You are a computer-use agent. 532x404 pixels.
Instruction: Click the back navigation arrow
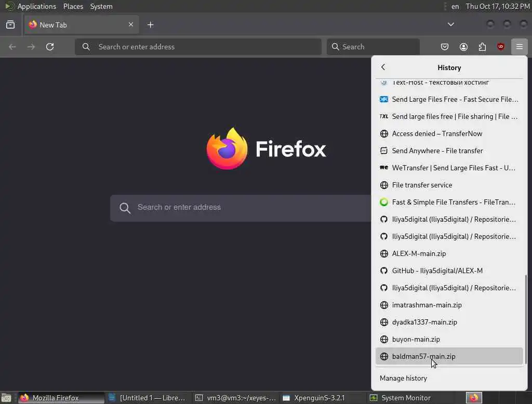(x=12, y=46)
